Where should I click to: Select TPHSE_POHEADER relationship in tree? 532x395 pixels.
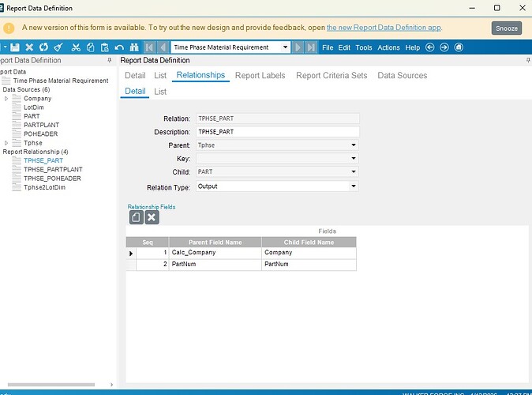click(52, 179)
